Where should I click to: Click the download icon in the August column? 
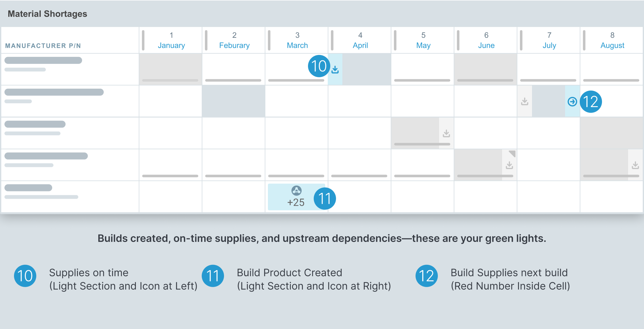pyautogui.click(x=635, y=165)
